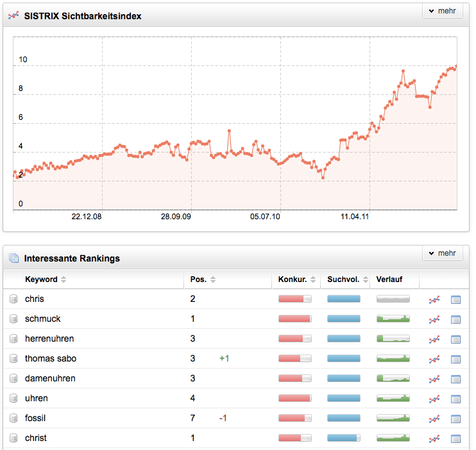Image resolution: width=476 pixels, height=450 pixels.
Task: Open ranking history chart for herrenuhren
Action: point(434,339)
